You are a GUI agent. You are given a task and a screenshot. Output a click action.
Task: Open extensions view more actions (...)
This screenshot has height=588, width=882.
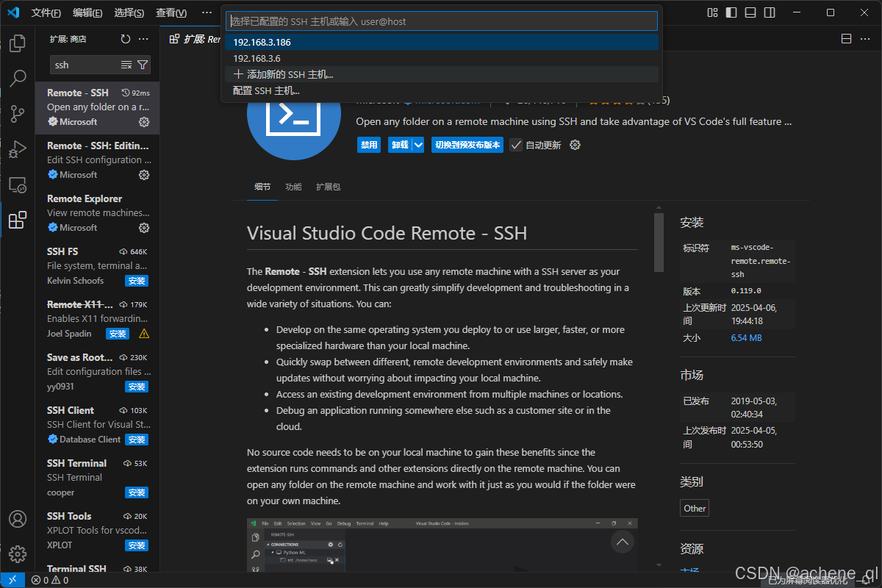click(143, 39)
